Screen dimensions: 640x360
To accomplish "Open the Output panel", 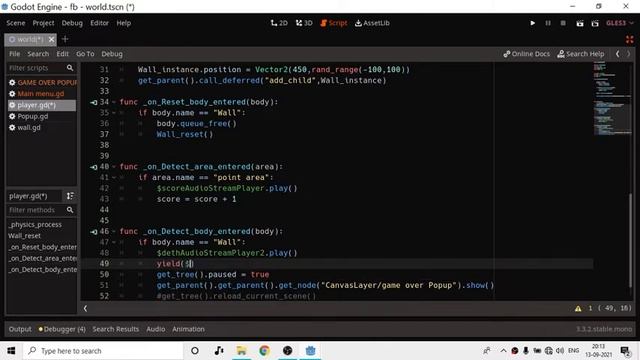I will click(x=20, y=329).
